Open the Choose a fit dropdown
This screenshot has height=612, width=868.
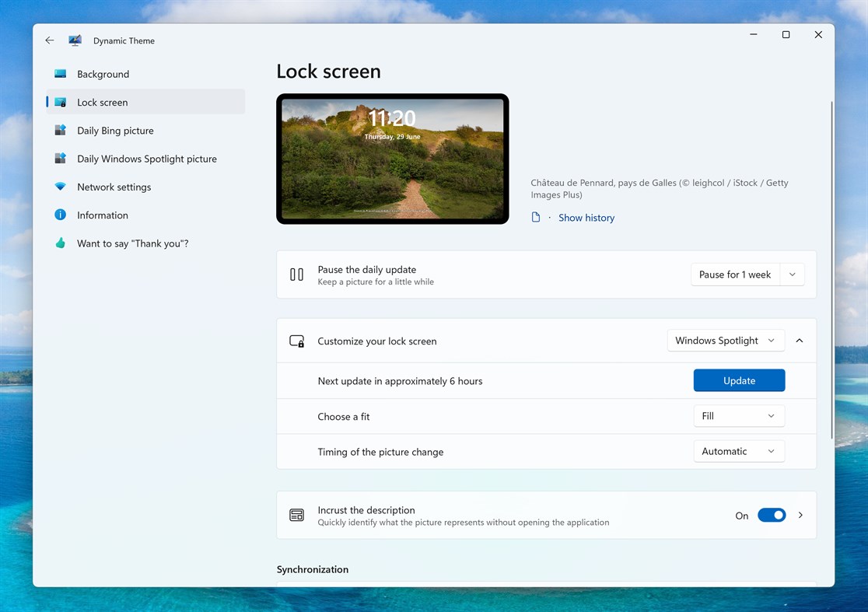(738, 416)
